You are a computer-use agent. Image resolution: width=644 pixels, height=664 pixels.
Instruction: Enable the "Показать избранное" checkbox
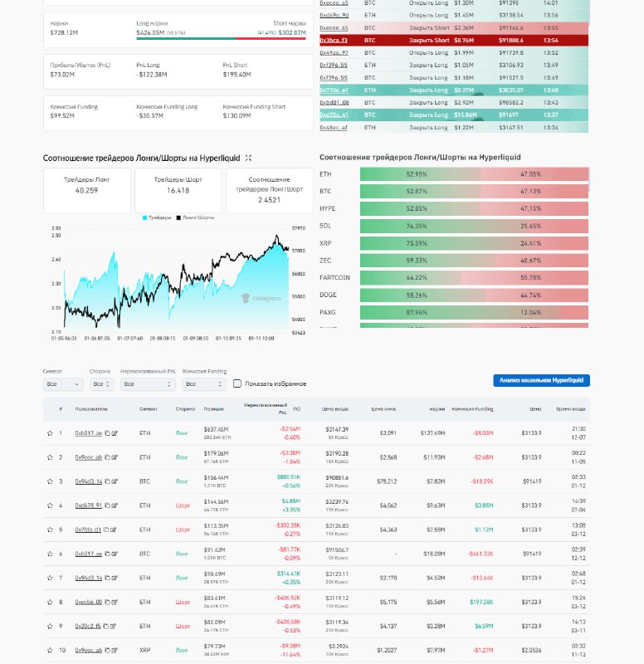tap(237, 383)
